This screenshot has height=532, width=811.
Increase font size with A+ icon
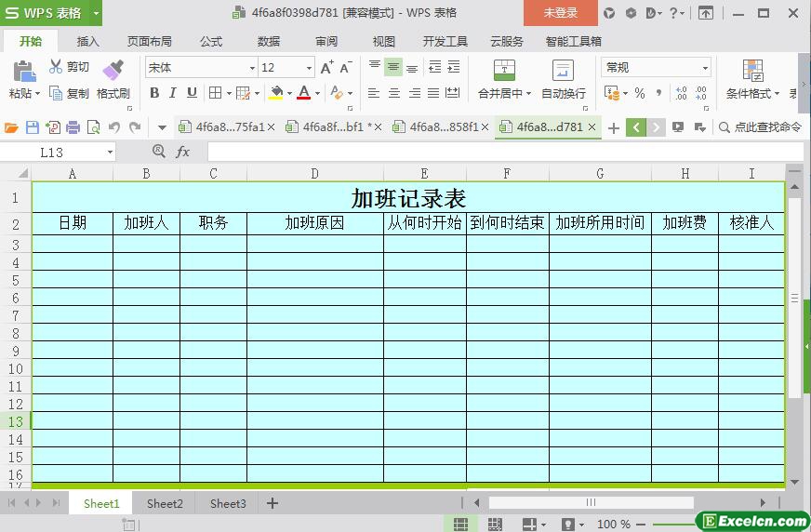(326, 67)
